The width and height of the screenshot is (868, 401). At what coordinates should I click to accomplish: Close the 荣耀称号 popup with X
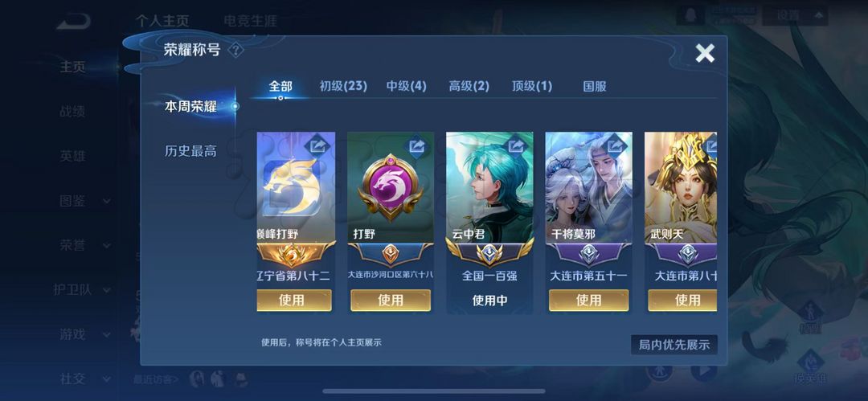click(x=705, y=53)
